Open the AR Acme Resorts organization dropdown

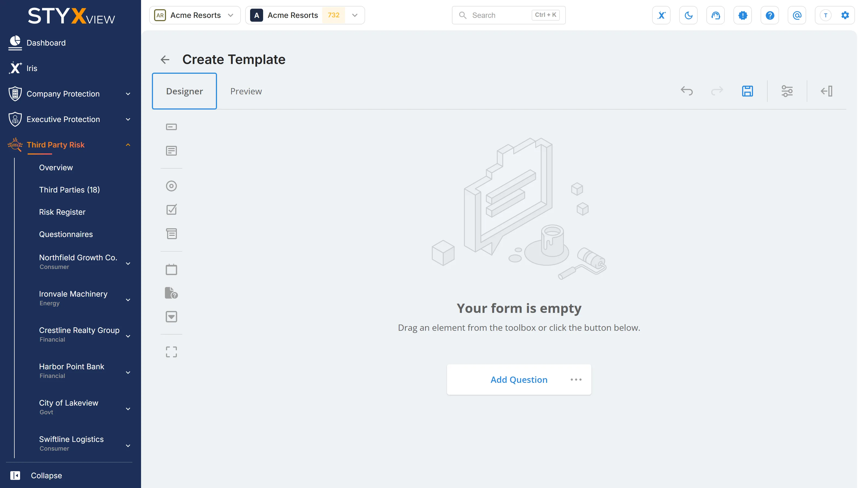click(x=195, y=15)
